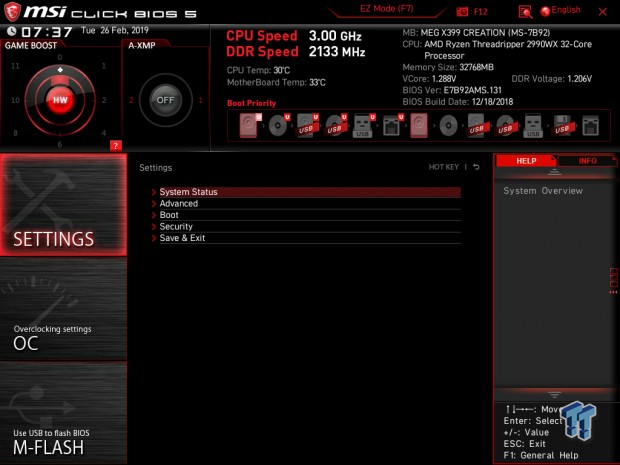This screenshot has width=620, height=465.
Task: Click the date Tue 26 Feb, 2019
Action: tap(115, 30)
